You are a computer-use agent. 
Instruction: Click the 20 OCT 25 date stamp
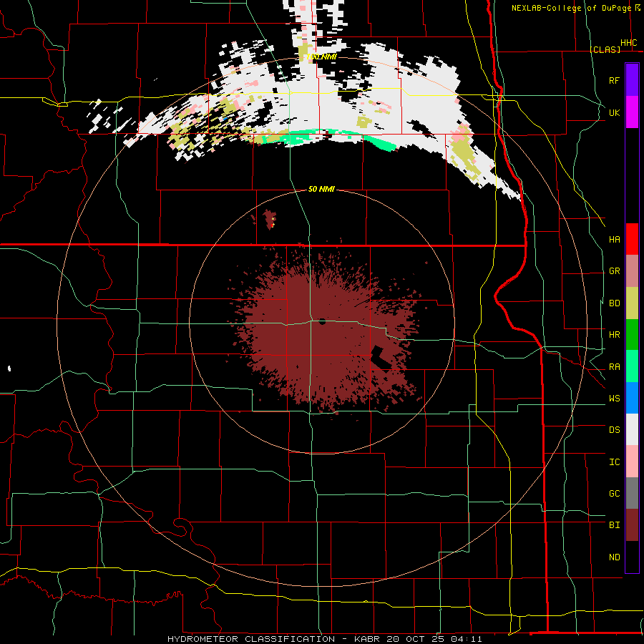tap(416, 639)
